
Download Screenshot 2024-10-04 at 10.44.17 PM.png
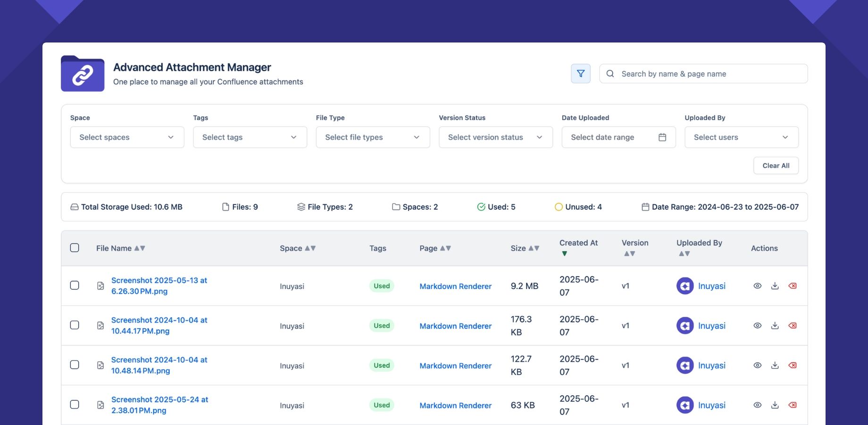pos(775,325)
